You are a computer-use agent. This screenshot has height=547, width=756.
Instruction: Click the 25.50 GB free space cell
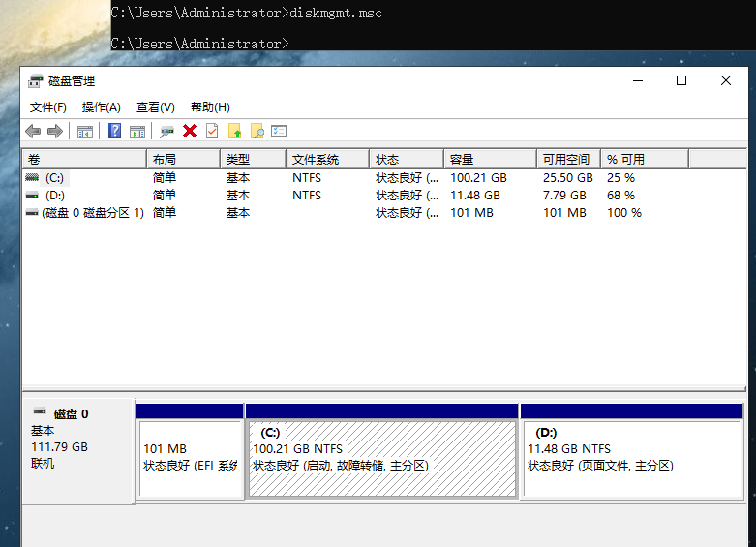coord(567,178)
